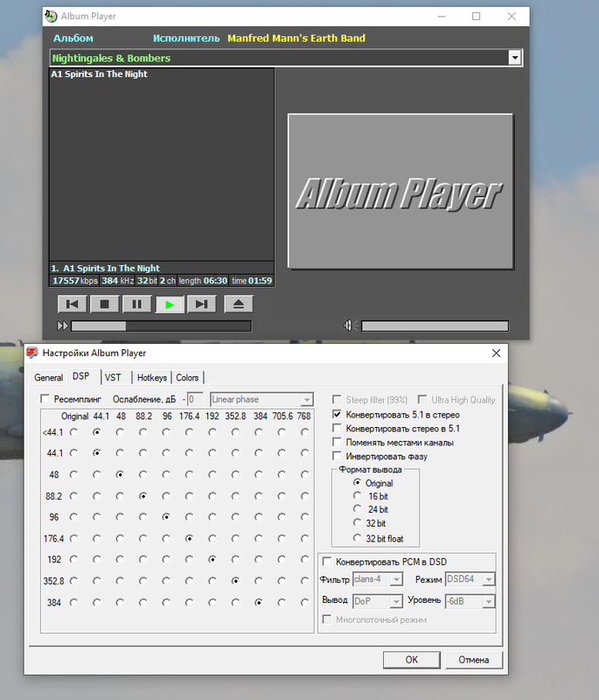Click the Исполнитель label
The height and width of the screenshot is (700, 599).
click(x=186, y=38)
